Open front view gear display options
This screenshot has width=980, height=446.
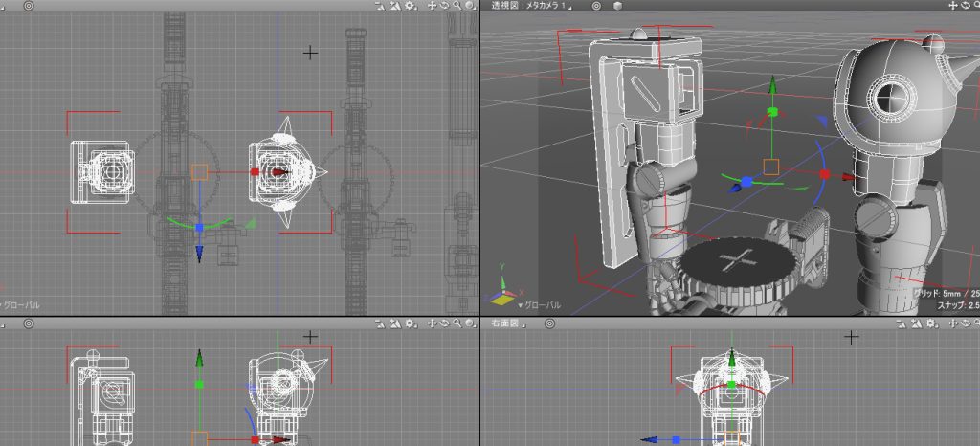(x=410, y=323)
